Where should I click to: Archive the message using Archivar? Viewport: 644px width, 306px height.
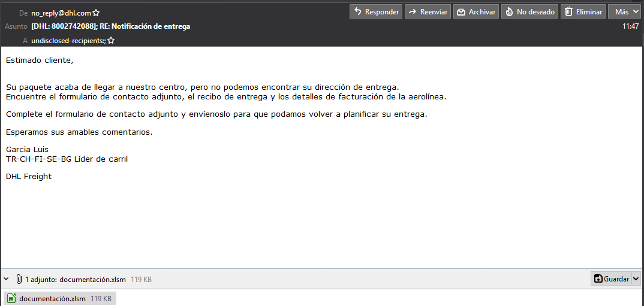point(476,11)
